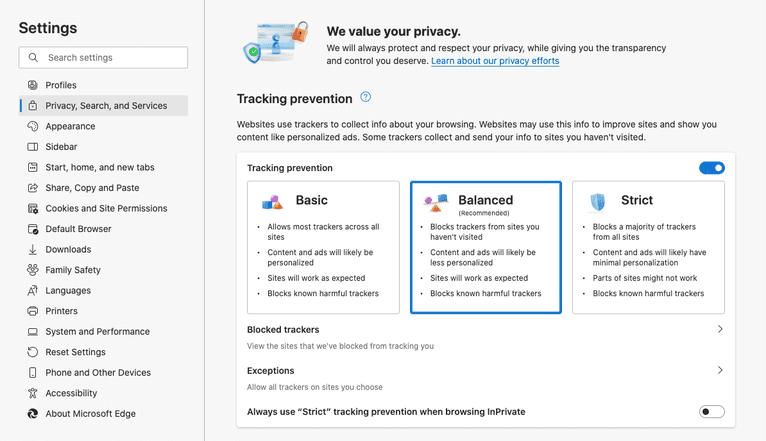Viewport: 766px width, 441px height.
Task: Click the Downloads arrow icon
Action: coord(33,249)
